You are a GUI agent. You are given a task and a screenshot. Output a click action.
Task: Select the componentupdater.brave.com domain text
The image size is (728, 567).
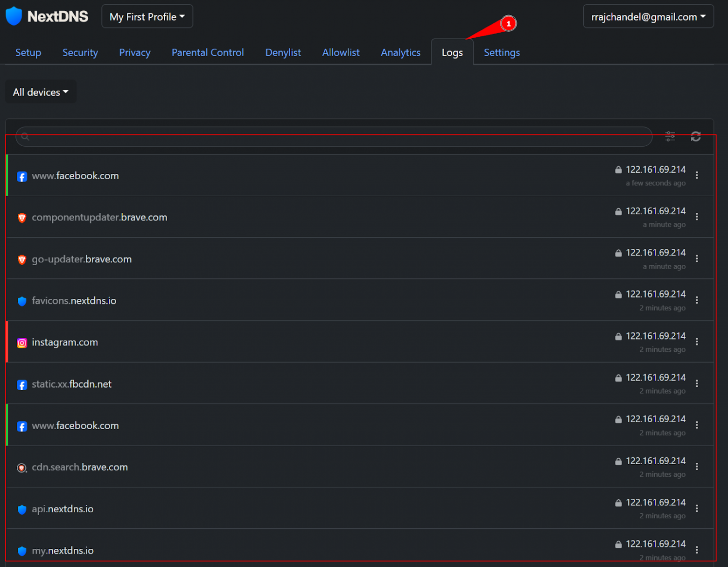pyautogui.click(x=99, y=217)
